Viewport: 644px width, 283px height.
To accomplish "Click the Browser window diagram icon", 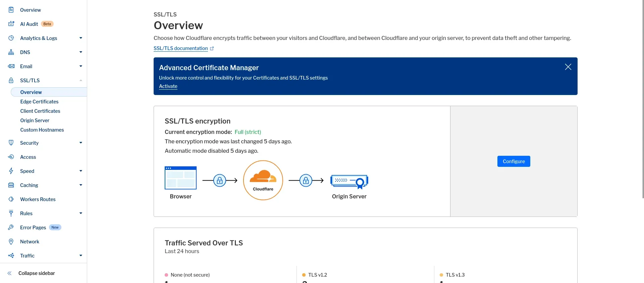I will 181,178.
